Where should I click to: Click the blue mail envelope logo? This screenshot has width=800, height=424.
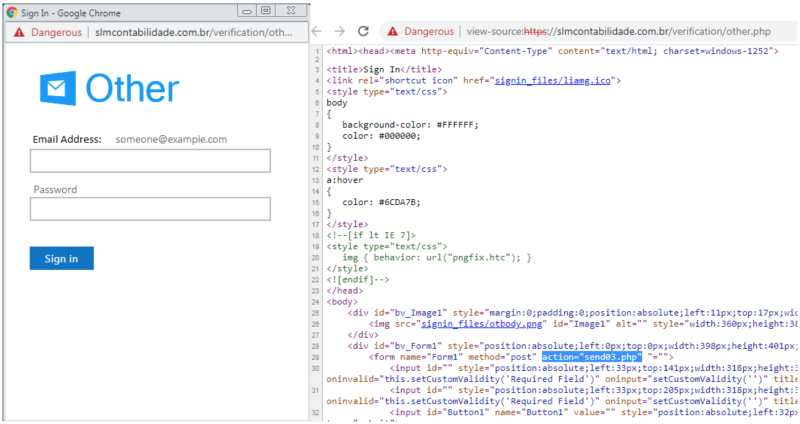pyautogui.click(x=58, y=88)
